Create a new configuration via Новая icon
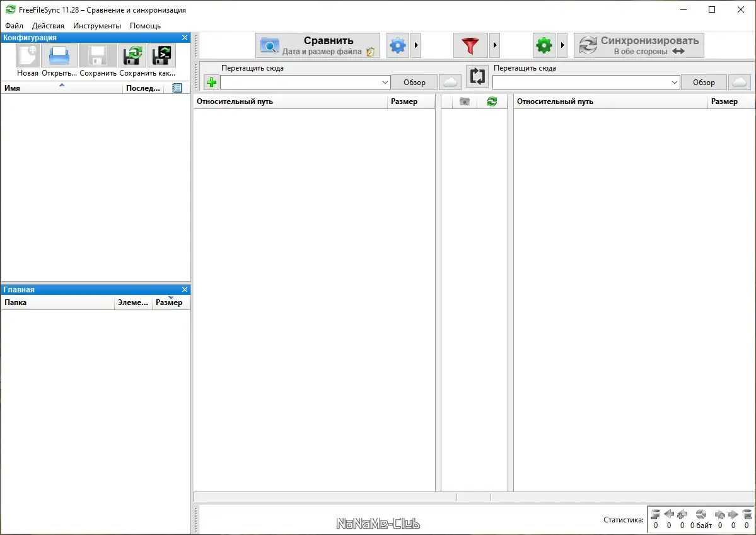This screenshot has width=756, height=535. 28,55
